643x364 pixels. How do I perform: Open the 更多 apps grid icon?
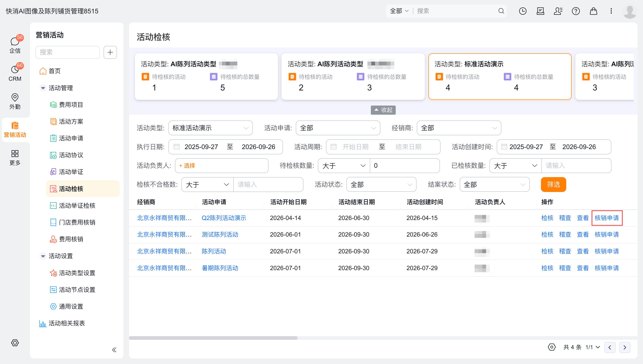(x=15, y=157)
